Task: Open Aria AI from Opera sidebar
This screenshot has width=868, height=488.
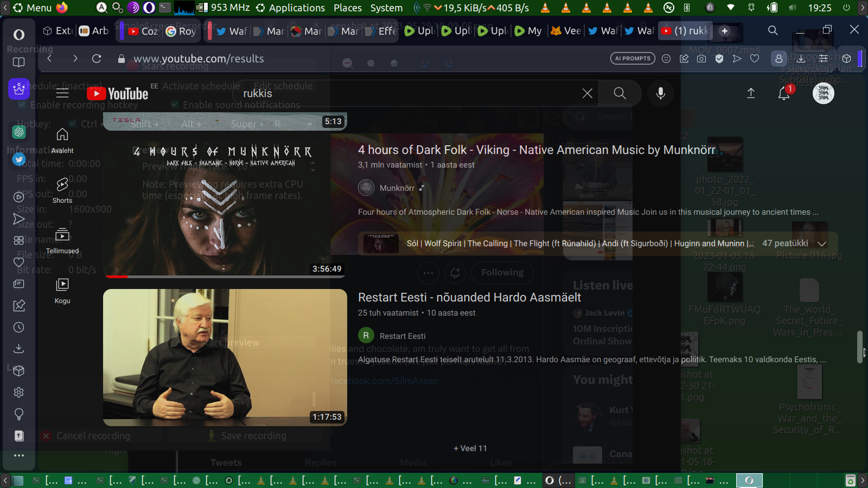Action: tap(19, 88)
